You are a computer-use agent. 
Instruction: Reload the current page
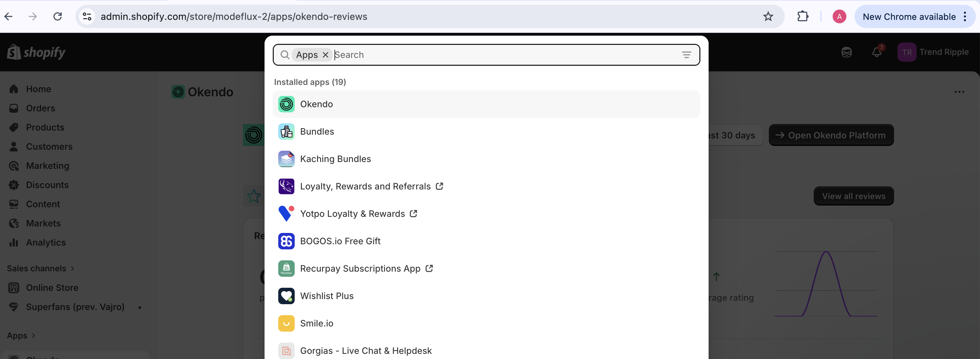tap(58, 16)
